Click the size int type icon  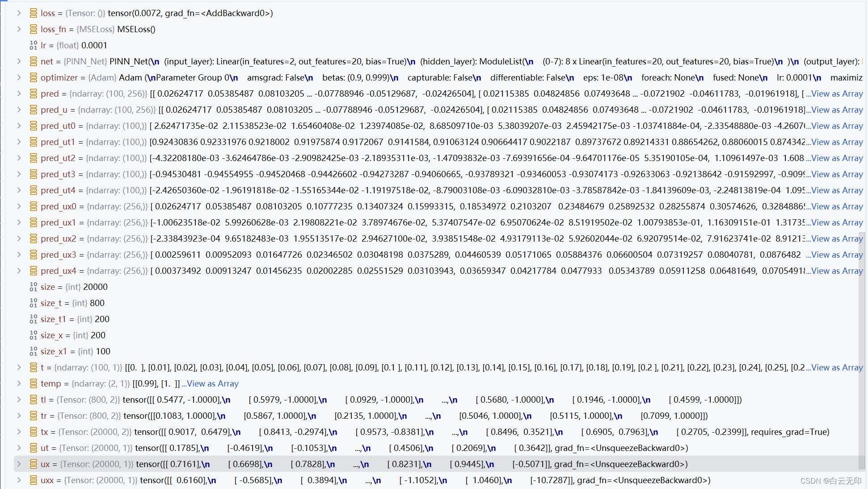click(34, 287)
